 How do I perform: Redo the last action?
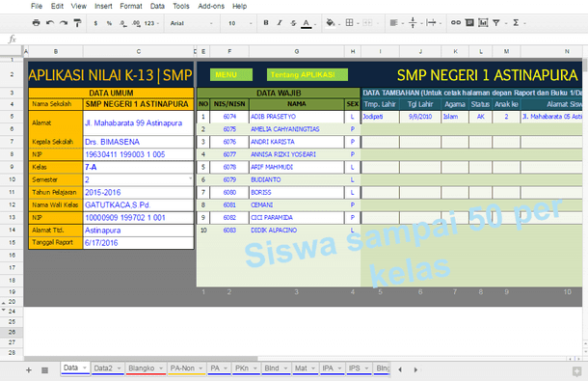click(64, 23)
